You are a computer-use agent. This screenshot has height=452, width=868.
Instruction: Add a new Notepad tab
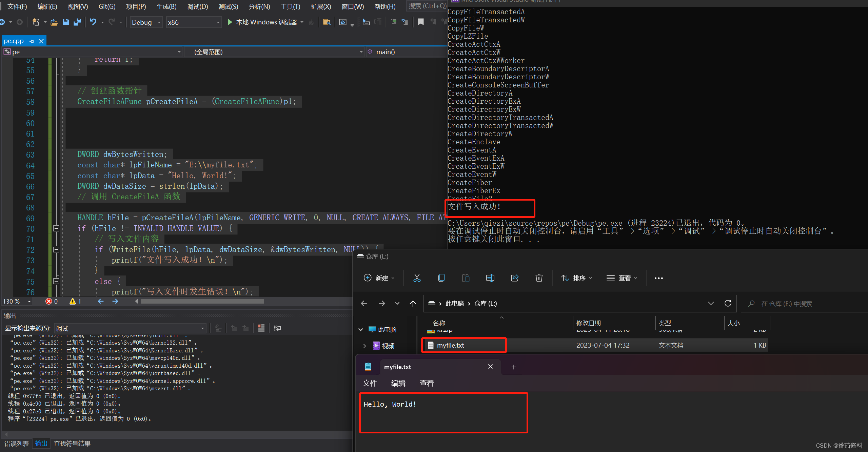(x=514, y=367)
